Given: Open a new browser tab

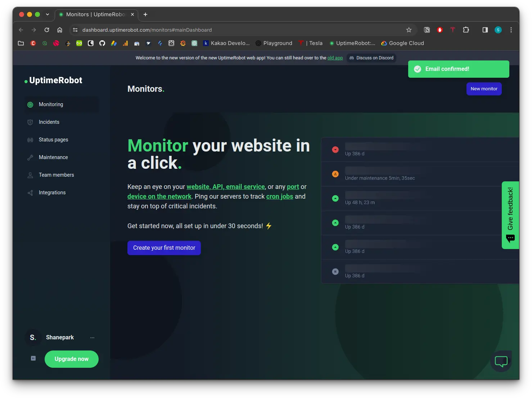Looking at the screenshot, I should pyautogui.click(x=145, y=14).
